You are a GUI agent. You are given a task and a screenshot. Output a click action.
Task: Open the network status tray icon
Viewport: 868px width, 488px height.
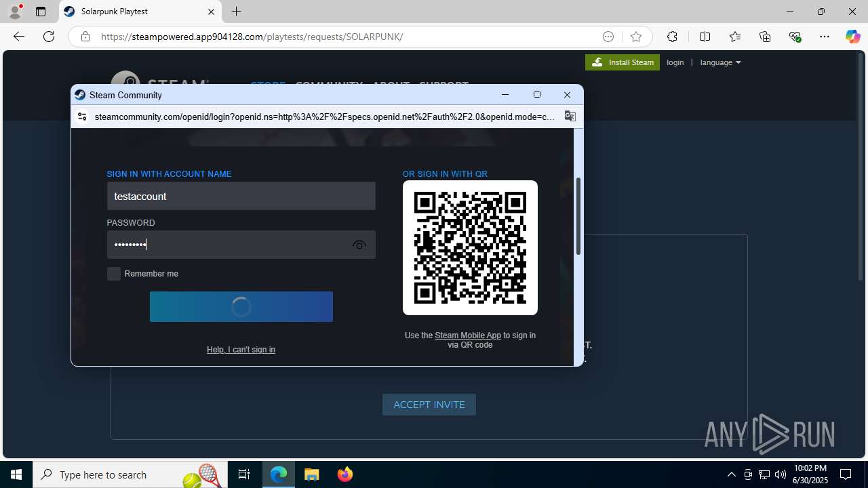tap(764, 474)
